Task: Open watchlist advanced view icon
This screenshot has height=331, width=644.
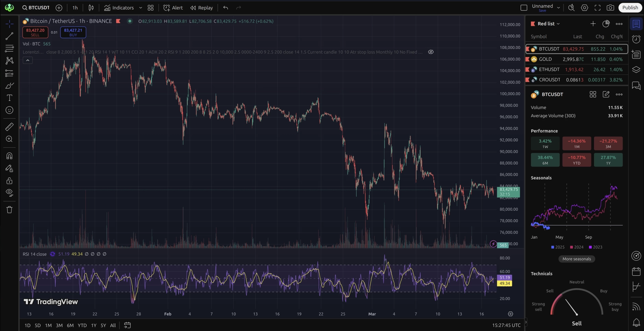Action: (606, 24)
